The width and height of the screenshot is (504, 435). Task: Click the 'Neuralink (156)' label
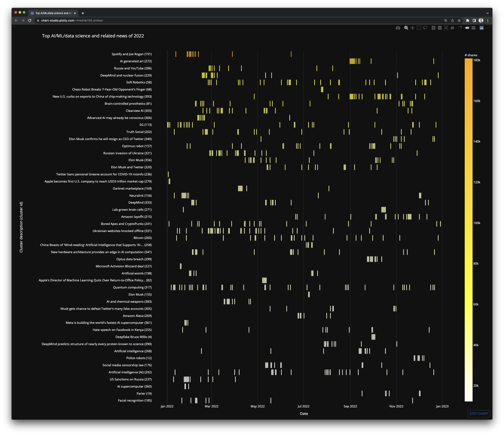(140, 196)
